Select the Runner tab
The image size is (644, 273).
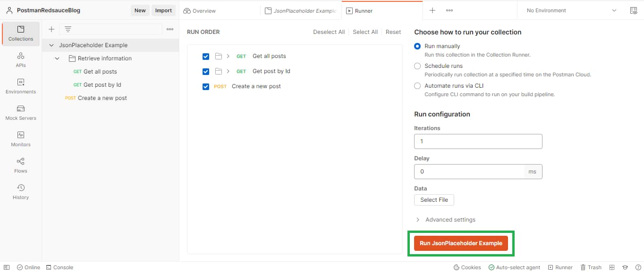point(382,10)
